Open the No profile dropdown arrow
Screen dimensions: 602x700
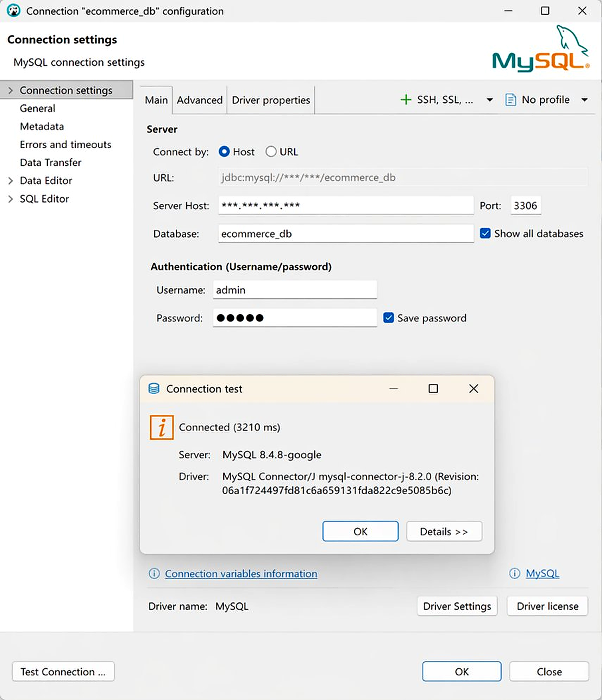[584, 100]
